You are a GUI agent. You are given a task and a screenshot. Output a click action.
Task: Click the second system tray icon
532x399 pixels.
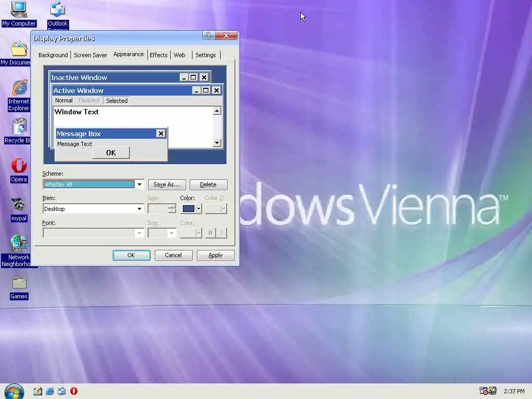click(493, 391)
